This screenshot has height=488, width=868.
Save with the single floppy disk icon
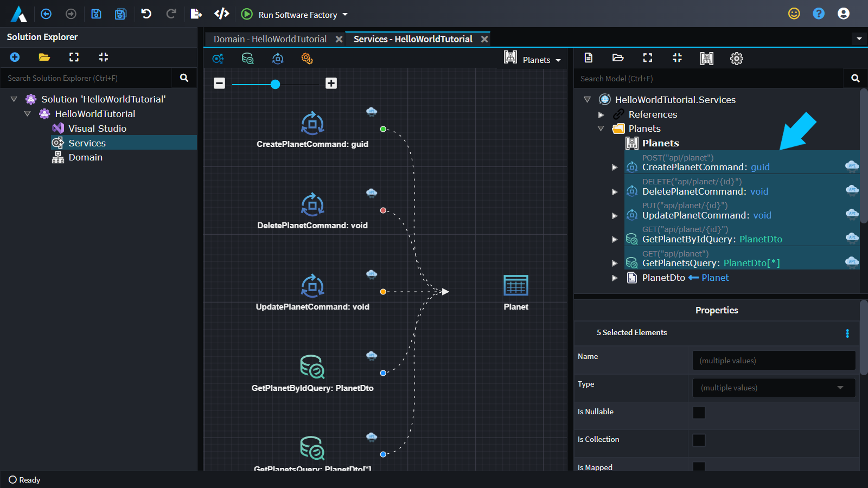coord(96,14)
